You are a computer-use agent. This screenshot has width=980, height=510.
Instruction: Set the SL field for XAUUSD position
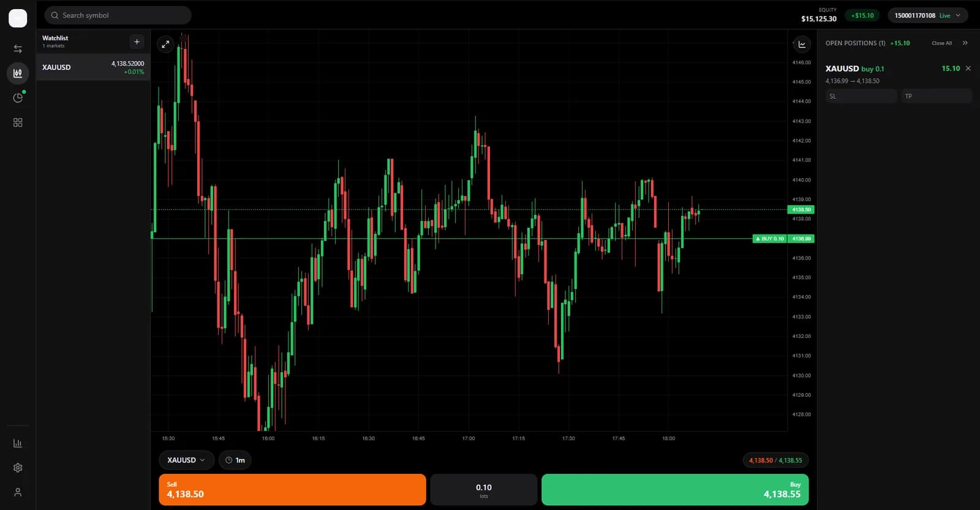pyautogui.click(x=861, y=96)
